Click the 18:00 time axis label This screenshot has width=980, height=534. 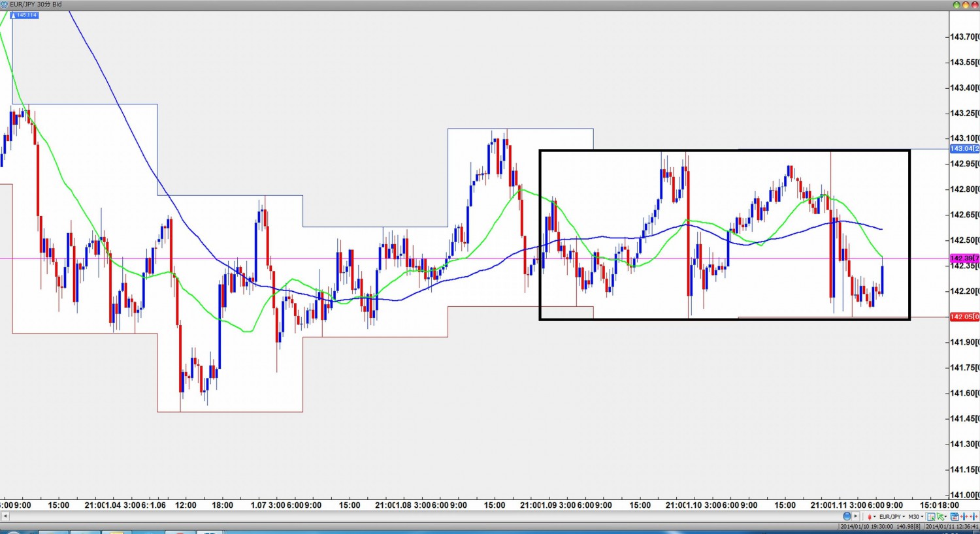pos(949,505)
